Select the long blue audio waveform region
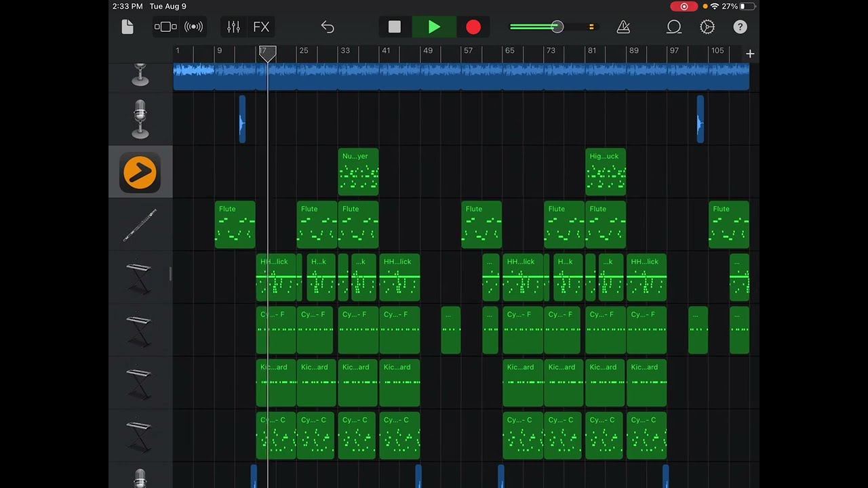The width and height of the screenshot is (868, 488). click(461, 77)
